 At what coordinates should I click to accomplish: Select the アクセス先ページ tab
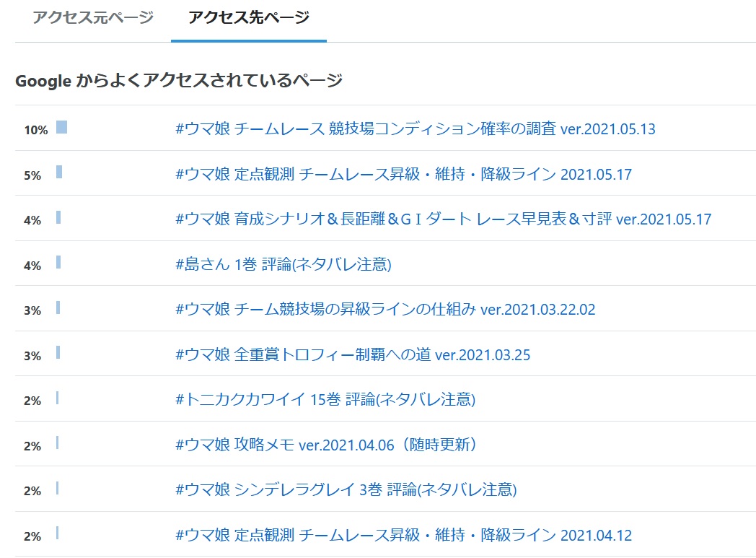click(x=249, y=17)
